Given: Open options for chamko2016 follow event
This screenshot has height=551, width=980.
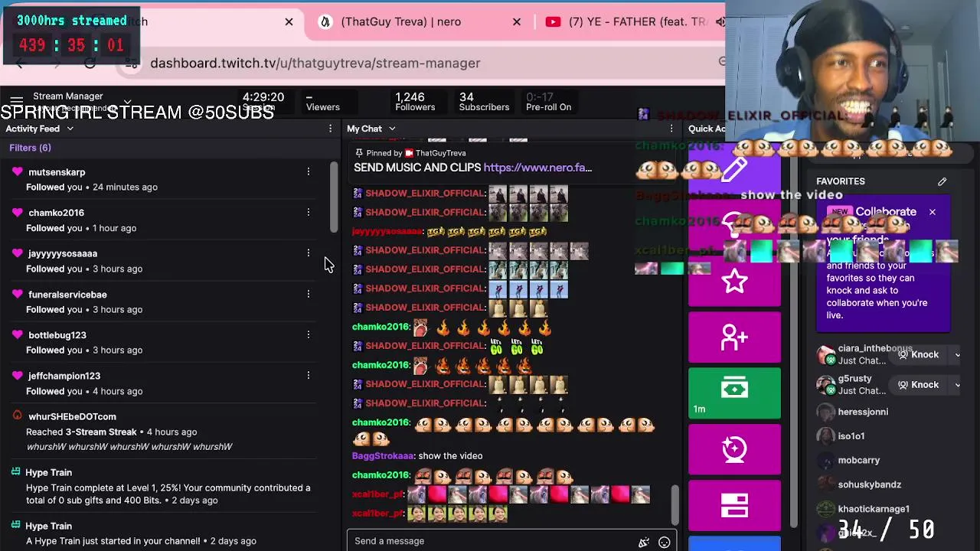Looking at the screenshot, I should (x=309, y=212).
